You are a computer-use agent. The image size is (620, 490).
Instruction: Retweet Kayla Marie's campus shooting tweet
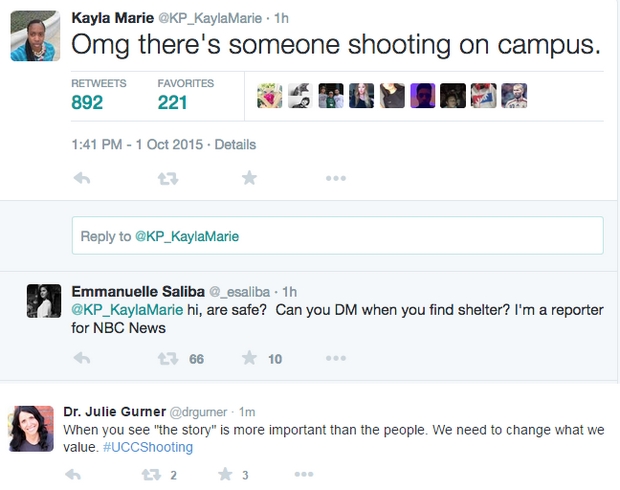[168, 178]
